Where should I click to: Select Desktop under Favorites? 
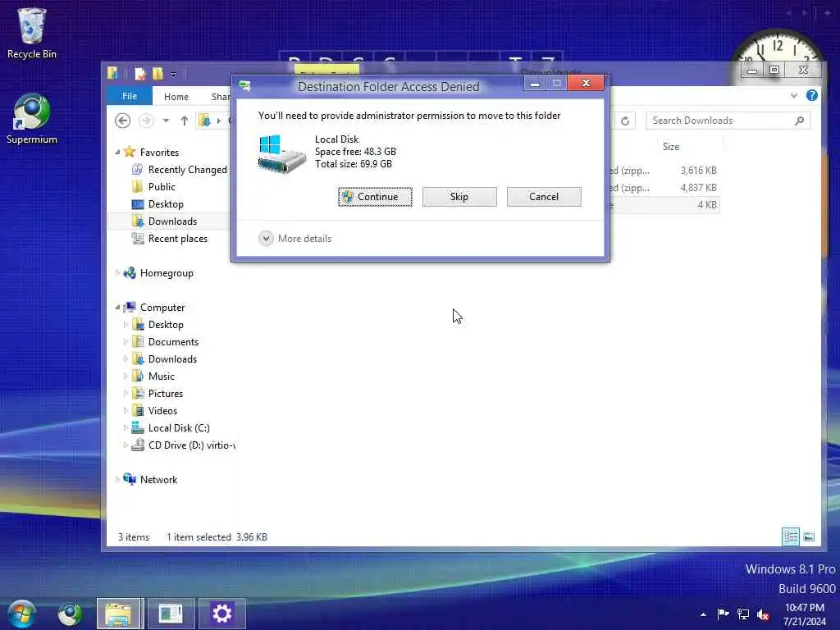[x=166, y=204]
